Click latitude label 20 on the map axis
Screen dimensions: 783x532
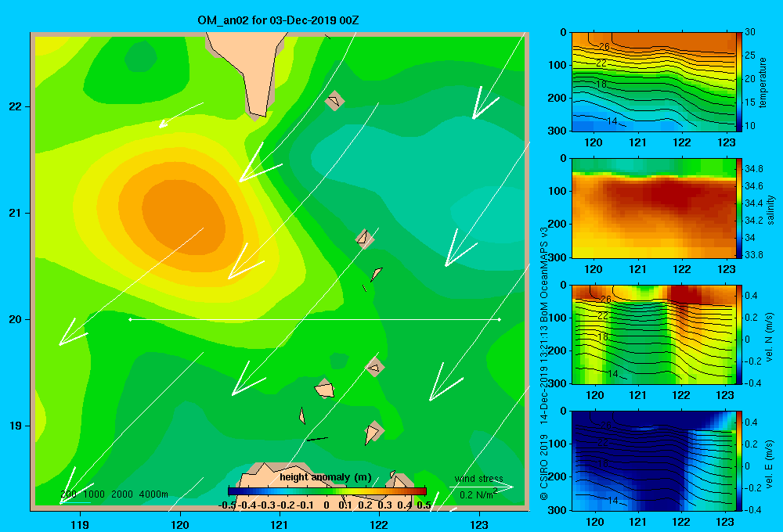pos(16,319)
